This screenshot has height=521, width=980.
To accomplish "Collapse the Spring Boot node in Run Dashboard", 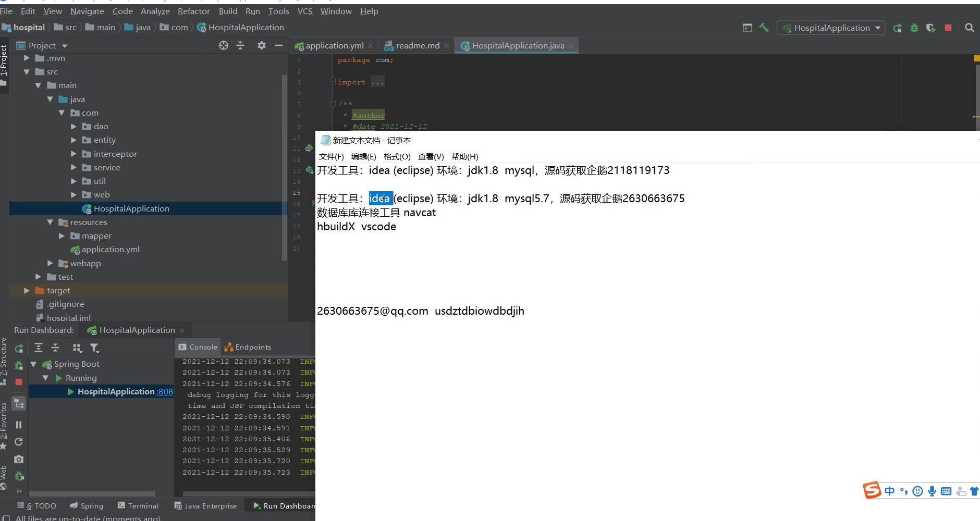I will 33,364.
